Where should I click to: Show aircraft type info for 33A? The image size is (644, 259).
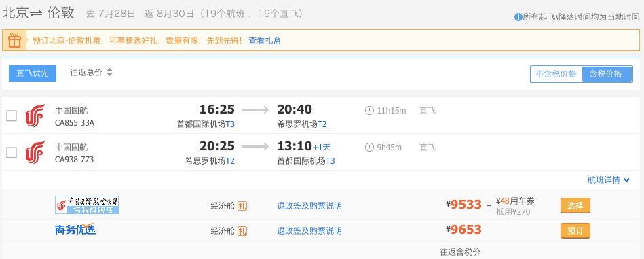point(88,123)
